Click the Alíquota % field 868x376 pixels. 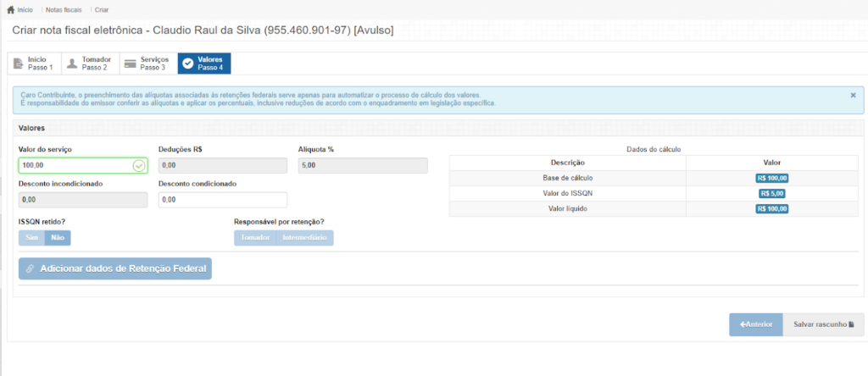pyautogui.click(x=363, y=165)
